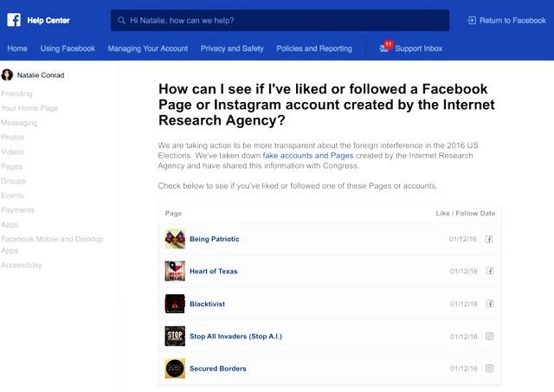Click the Facebook logo in header

[x=14, y=19]
